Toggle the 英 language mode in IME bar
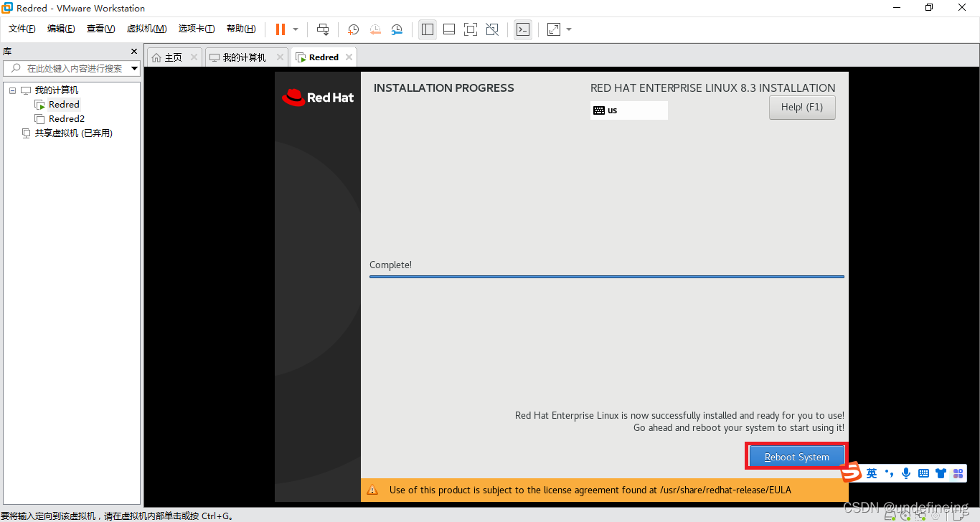This screenshot has width=980, height=522. click(x=871, y=473)
